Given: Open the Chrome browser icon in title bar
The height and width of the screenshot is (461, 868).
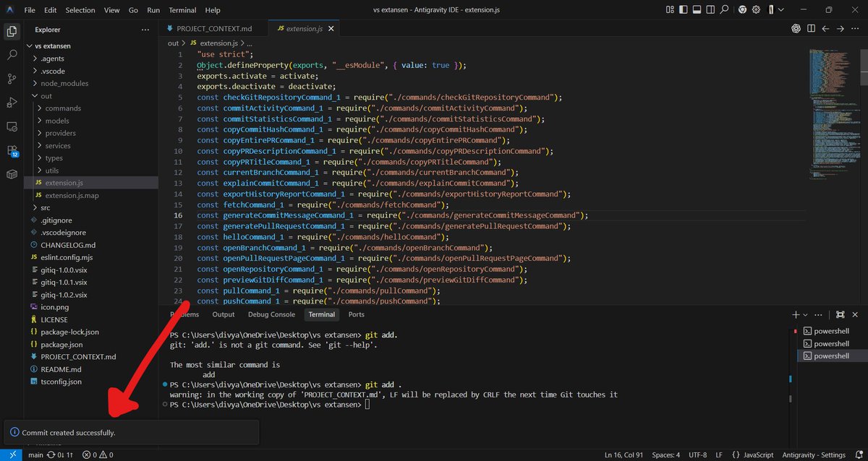Looking at the screenshot, I should pos(742,10).
